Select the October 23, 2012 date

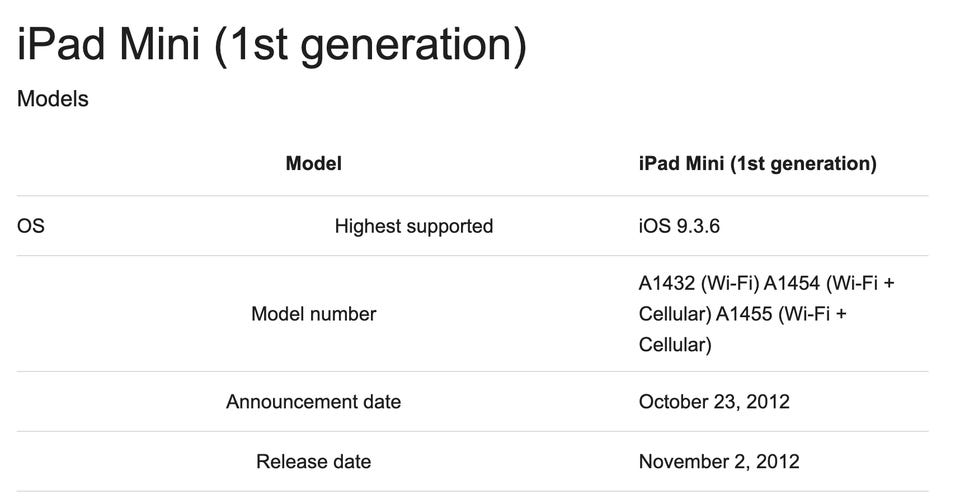tap(714, 402)
